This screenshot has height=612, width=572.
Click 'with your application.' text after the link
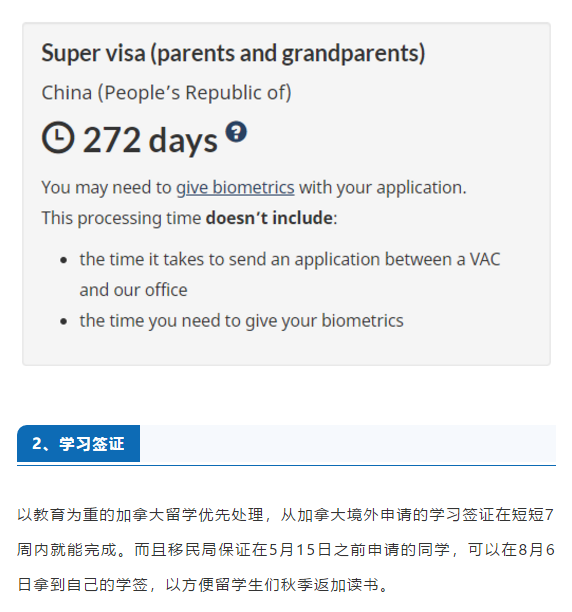pos(383,188)
